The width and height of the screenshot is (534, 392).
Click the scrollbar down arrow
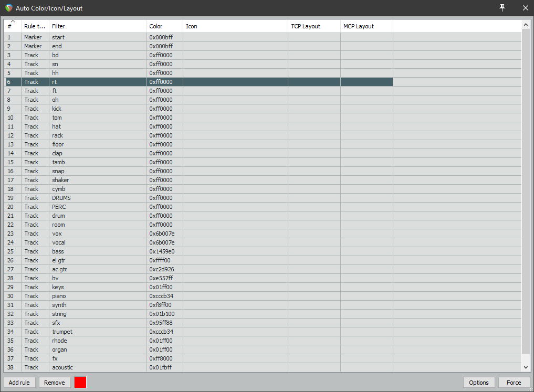[x=526, y=367]
